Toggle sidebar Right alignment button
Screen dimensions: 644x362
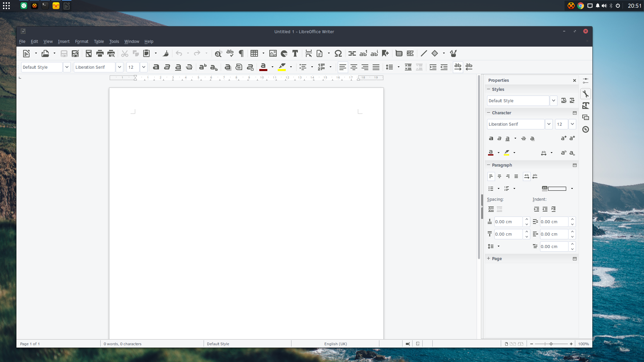(x=508, y=176)
